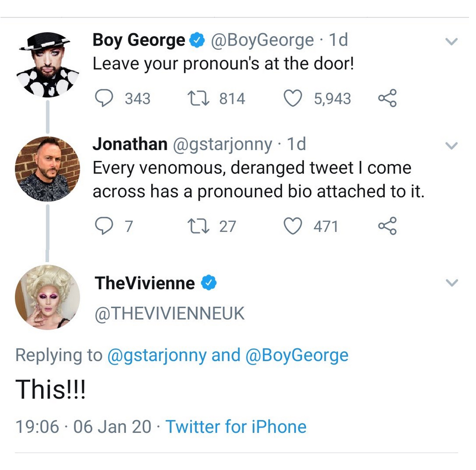
Task: Open options menu for TheVivienne's tweet
Action: click(451, 283)
